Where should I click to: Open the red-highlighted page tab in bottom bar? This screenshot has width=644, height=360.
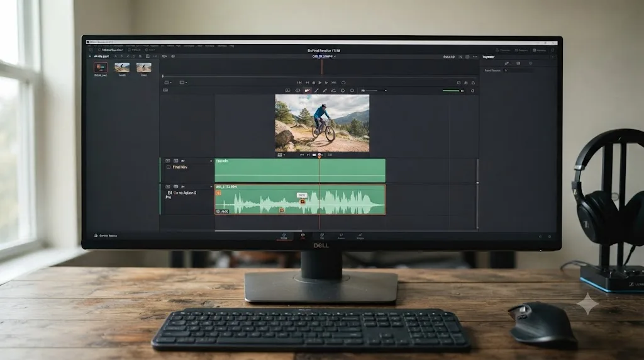tap(303, 236)
